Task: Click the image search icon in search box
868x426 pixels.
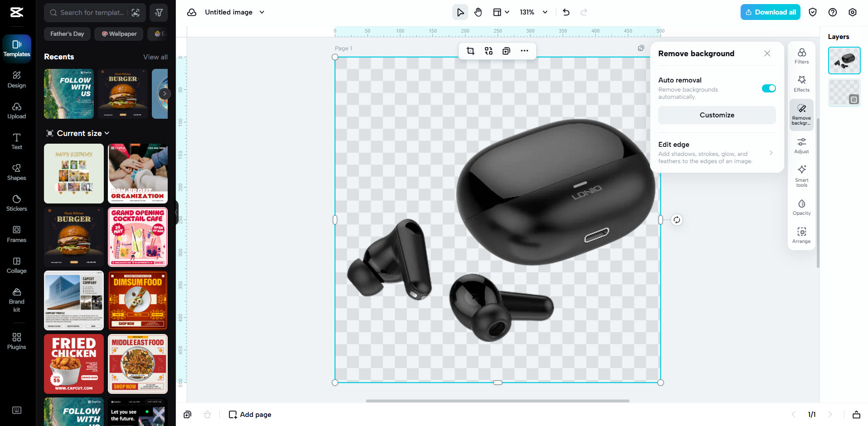Action: pos(136,13)
